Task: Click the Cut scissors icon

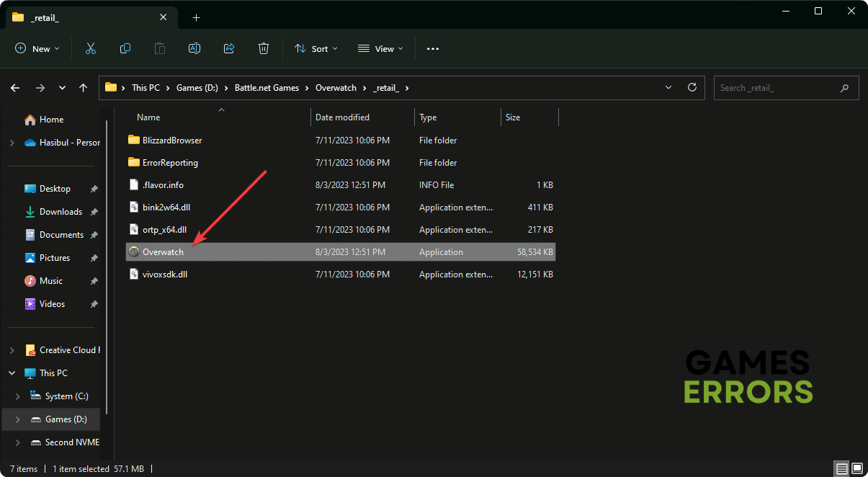Action: pos(91,48)
